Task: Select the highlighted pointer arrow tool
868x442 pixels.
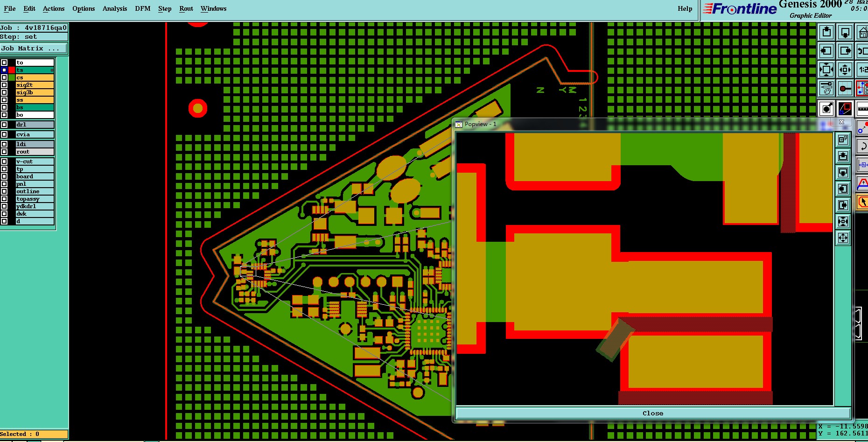Action: click(862, 202)
